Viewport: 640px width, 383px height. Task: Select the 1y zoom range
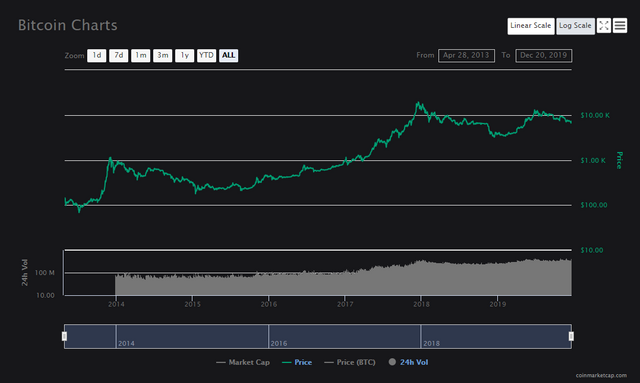click(184, 56)
